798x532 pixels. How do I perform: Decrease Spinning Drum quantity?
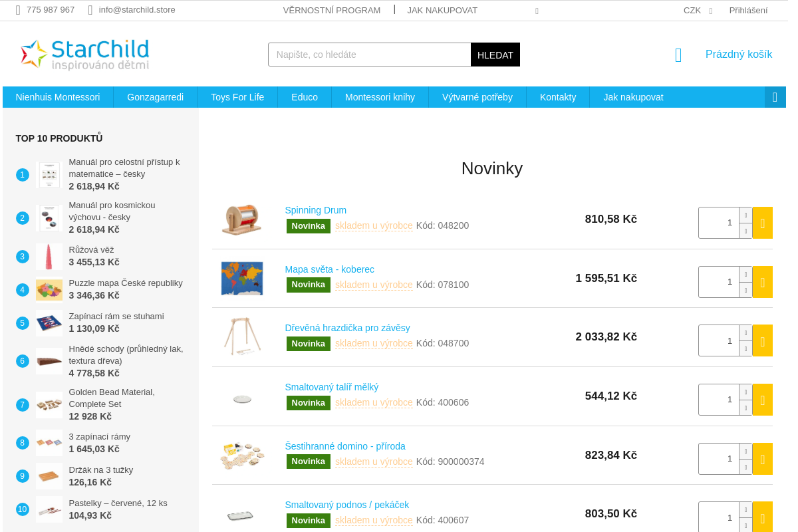click(745, 231)
